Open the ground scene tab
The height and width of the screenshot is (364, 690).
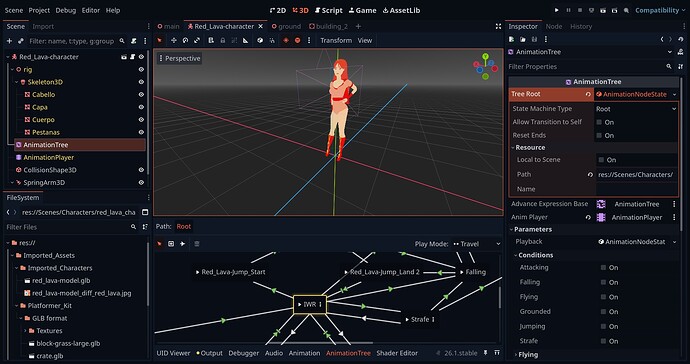pos(286,26)
